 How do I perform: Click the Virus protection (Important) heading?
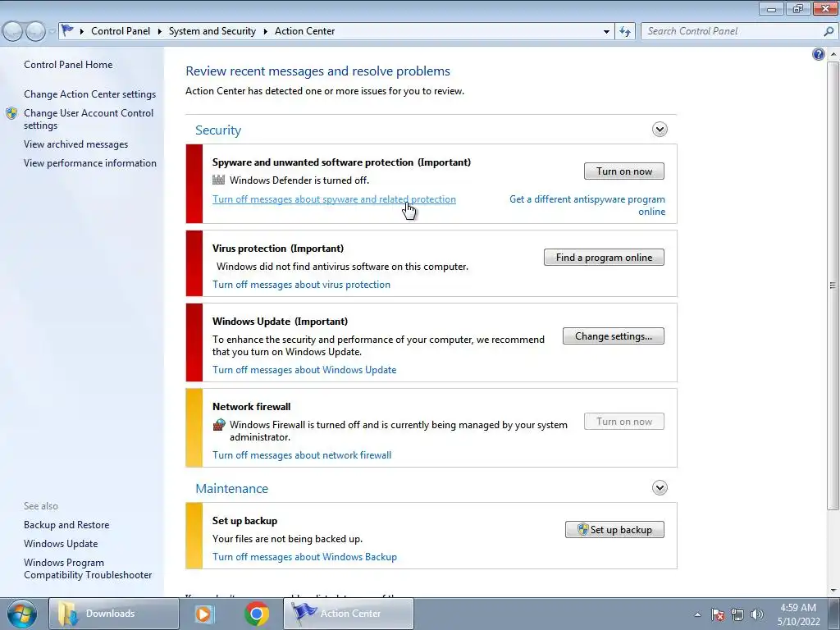click(x=278, y=249)
